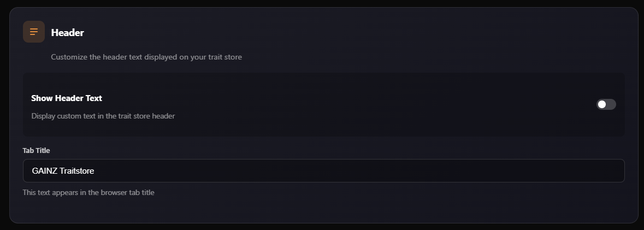644x230 pixels.
Task: Click the white knob of the header toggle
Action: pos(602,104)
